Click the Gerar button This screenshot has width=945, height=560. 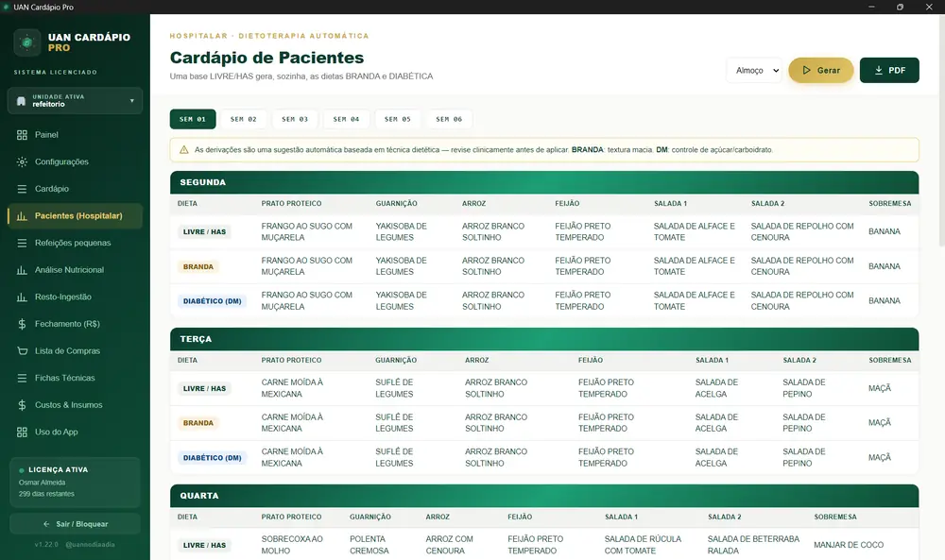coord(821,71)
